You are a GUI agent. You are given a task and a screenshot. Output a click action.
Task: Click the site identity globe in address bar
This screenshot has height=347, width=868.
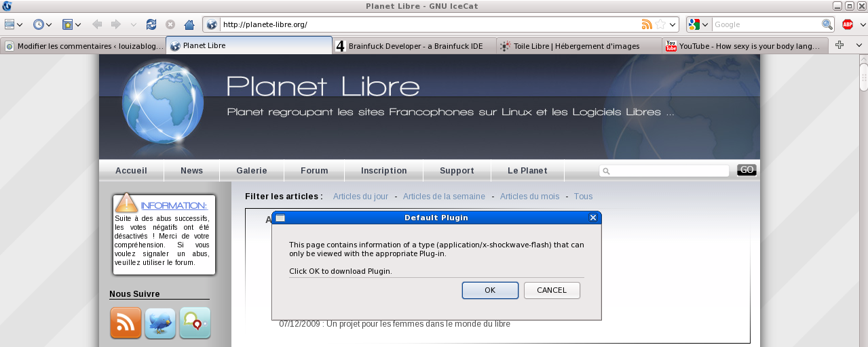212,24
